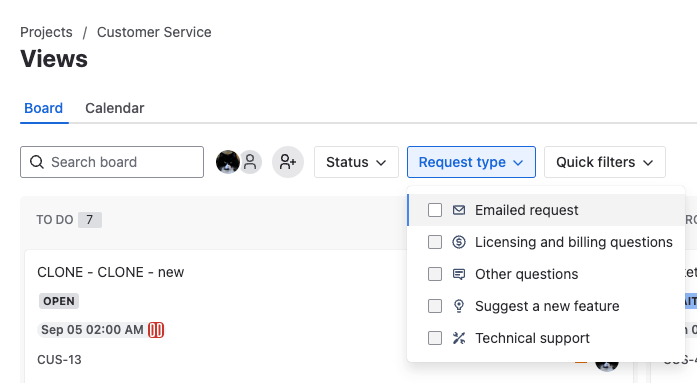Viewport: 697px width, 383px height.
Task: Check the Suggest a new feature checkbox
Action: pyautogui.click(x=435, y=306)
